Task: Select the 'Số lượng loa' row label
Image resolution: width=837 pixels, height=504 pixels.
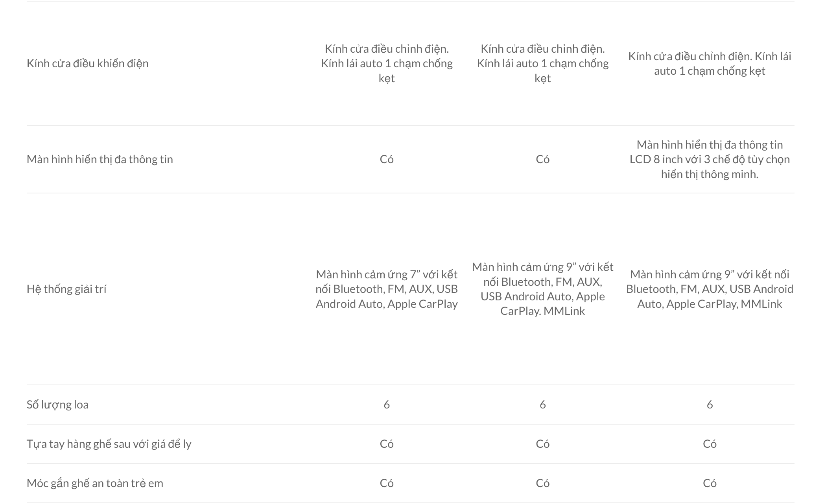Action: coord(57,405)
